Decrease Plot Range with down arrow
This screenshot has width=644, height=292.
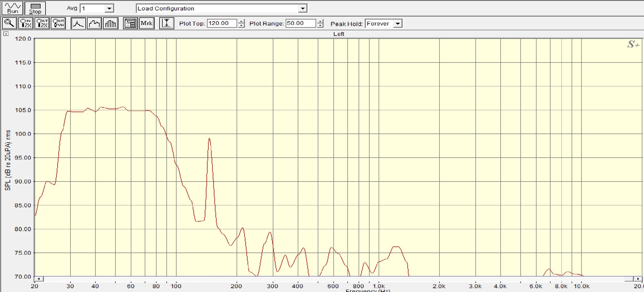(x=320, y=25)
